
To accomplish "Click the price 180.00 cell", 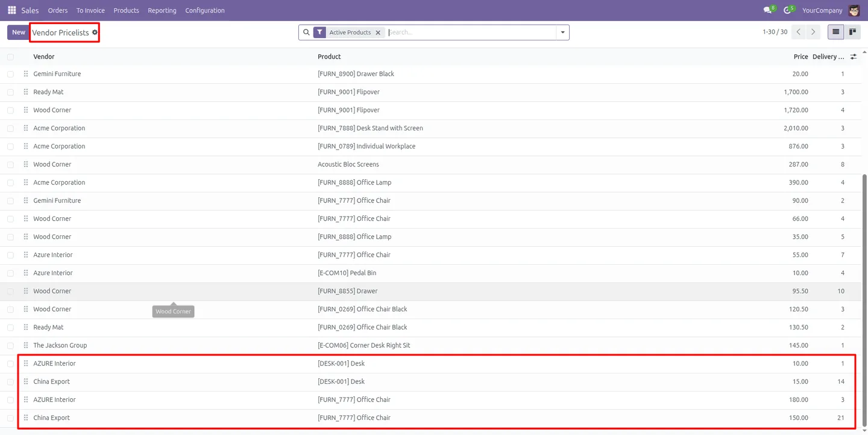I will [x=798, y=399].
